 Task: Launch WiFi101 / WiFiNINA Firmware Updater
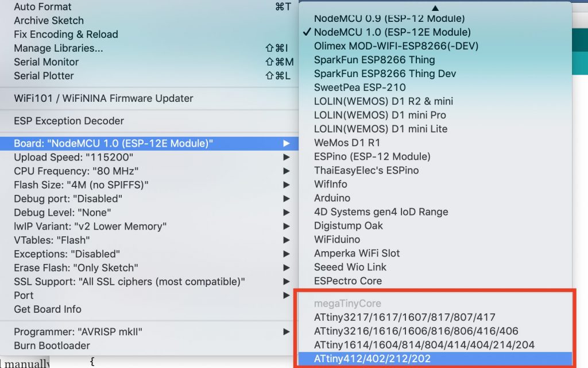click(103, 97)
